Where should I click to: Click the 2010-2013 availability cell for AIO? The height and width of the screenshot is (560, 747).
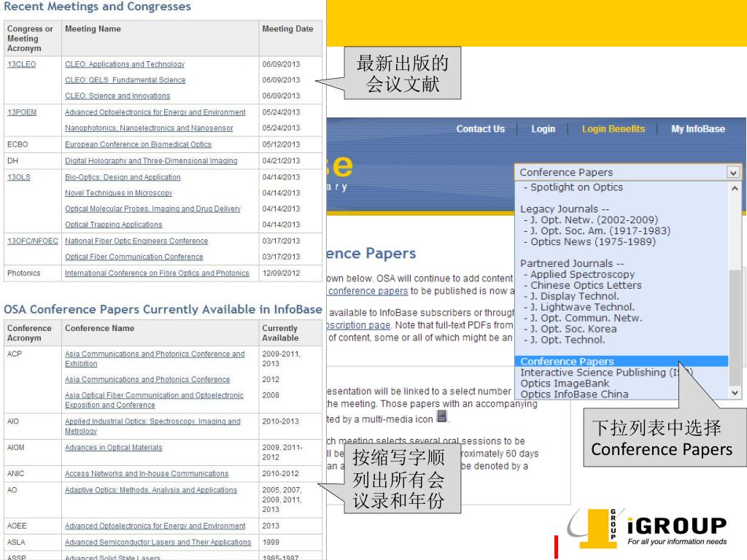coord(281,421)
